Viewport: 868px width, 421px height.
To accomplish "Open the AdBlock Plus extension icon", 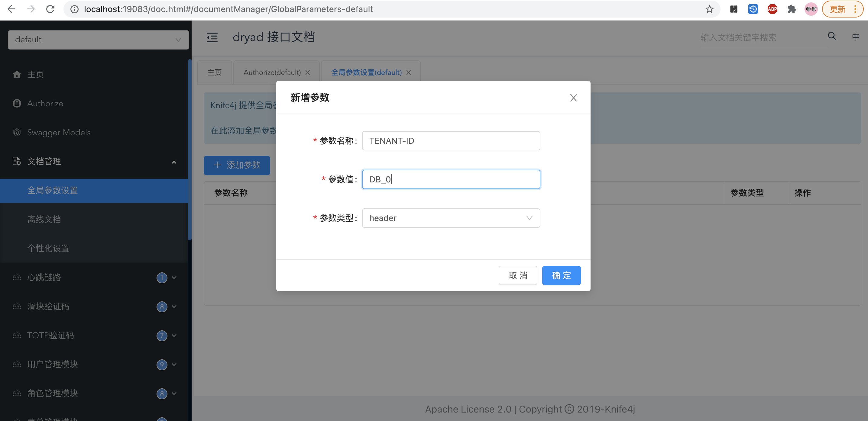I will click(x=772, y=9).
